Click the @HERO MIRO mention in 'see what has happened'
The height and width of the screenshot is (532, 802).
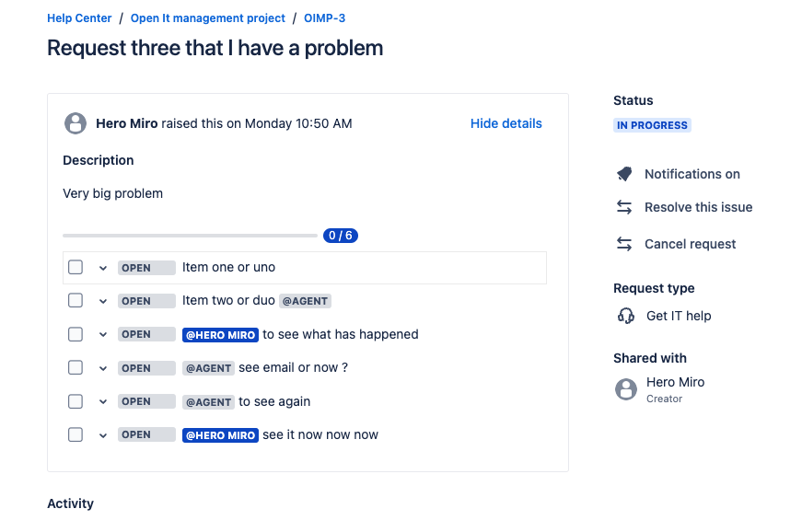click(220, 335)
